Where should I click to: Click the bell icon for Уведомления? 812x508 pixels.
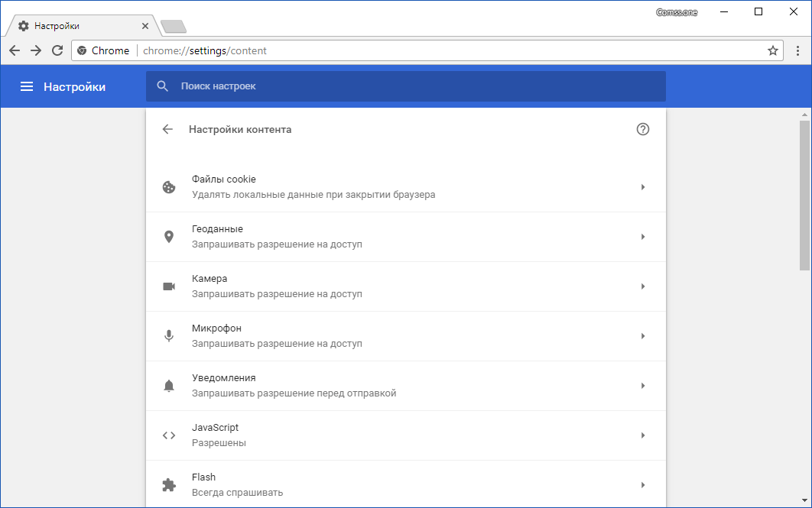[169, 386]
